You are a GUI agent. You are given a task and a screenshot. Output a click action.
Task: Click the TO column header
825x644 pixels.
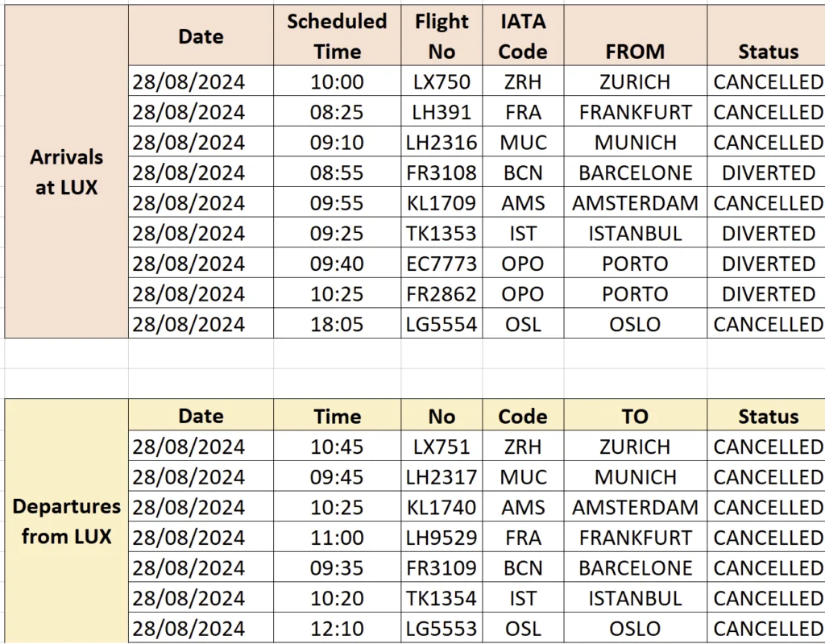(x=635, y=416)
